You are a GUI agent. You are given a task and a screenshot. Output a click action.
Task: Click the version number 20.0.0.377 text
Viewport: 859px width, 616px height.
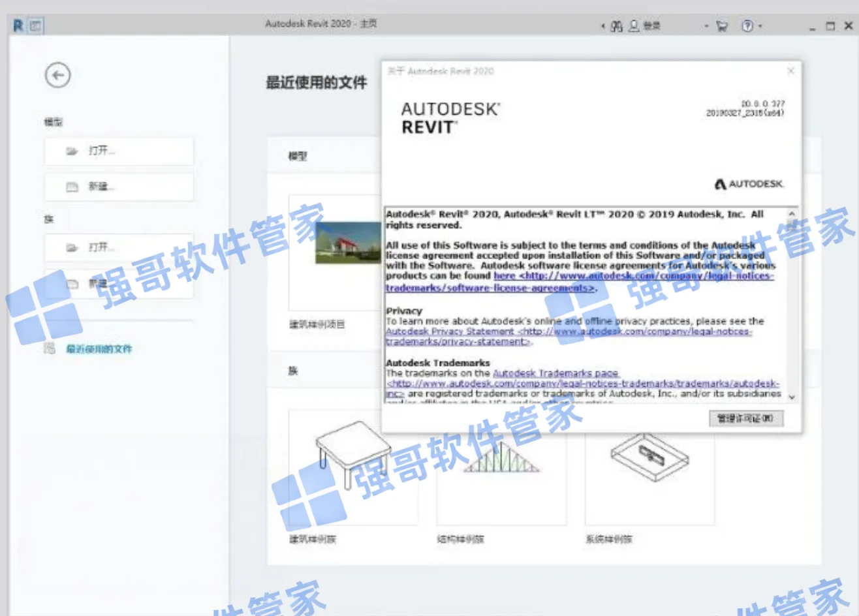762,104
